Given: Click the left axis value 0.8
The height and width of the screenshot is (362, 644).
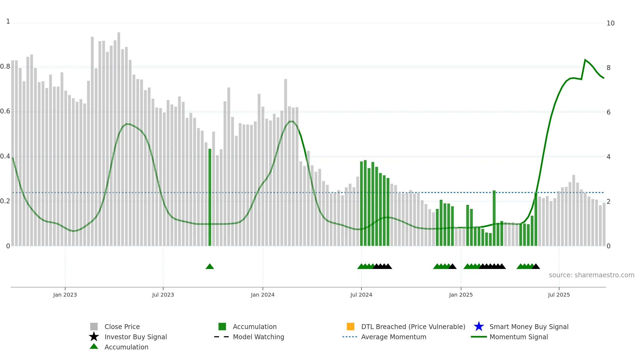Looking at the screenshot, I should tap(5, 67).
